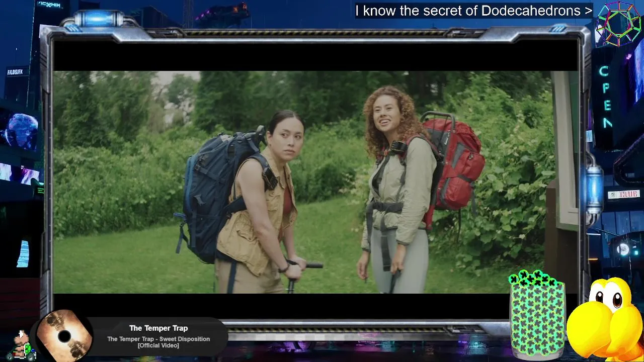The height and width of the screenshot is (362, 644).
Task: Click the CLUB neon sign
Action: click(623, 194)
